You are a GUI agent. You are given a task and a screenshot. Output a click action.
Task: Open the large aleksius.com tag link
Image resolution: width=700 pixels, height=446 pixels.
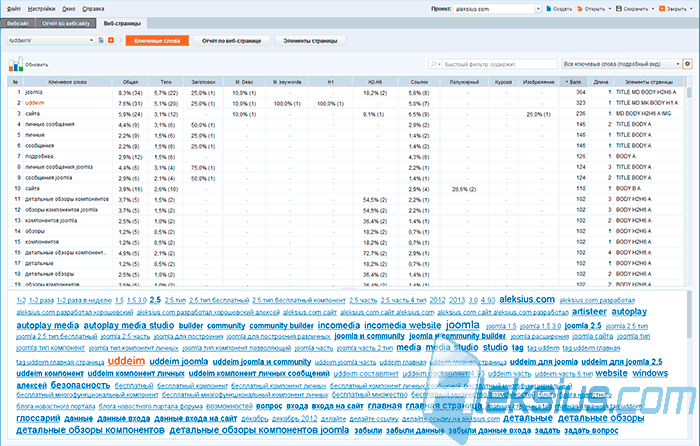tap(527, 300)
